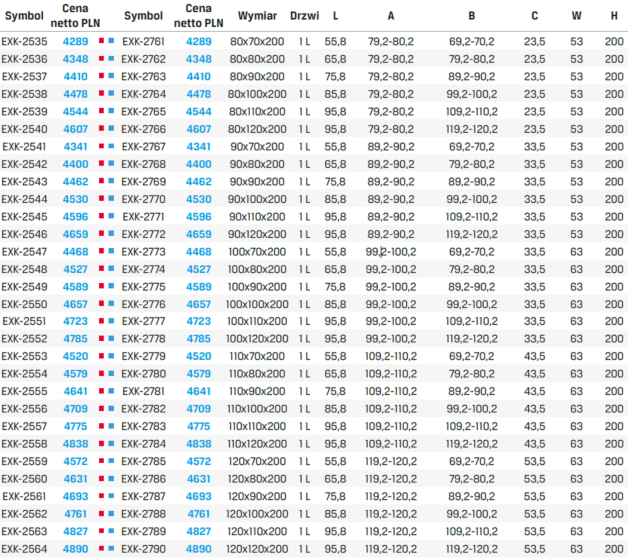Click price 4348 next to EXK-2536

(x=75, y=59)
